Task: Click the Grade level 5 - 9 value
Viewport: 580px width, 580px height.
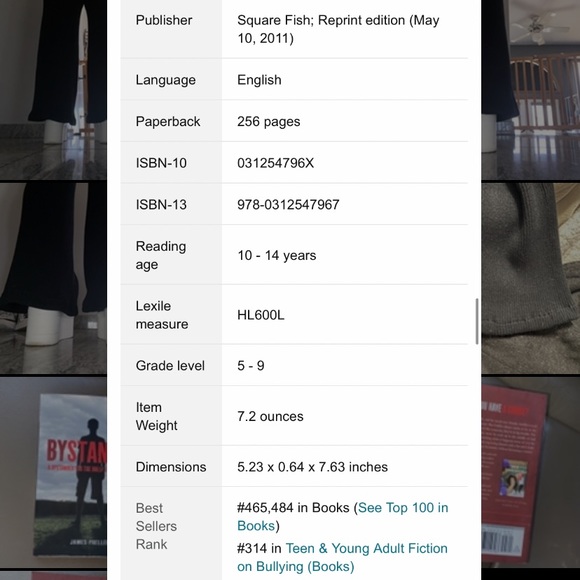Action: click(x=251, y=366)
